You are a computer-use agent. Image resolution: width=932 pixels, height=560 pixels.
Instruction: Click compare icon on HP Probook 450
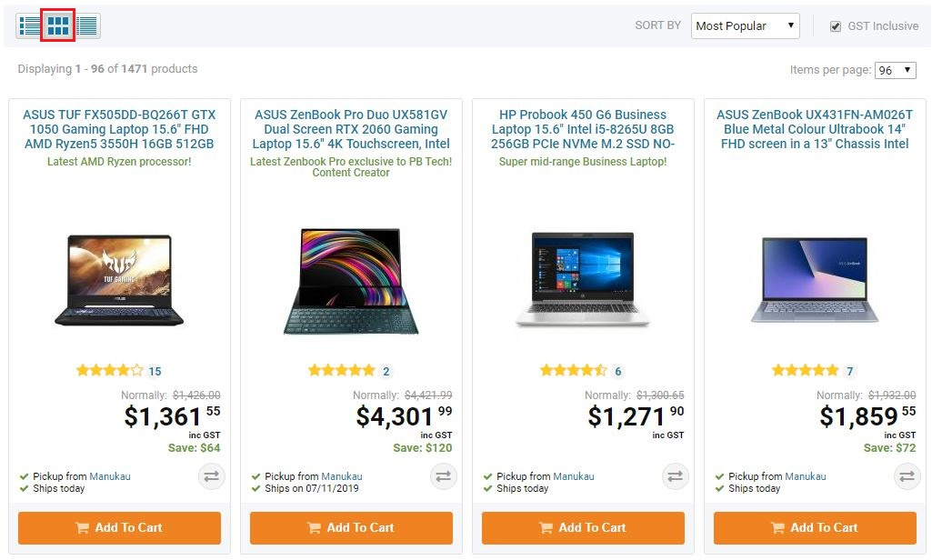coord(675,475)
